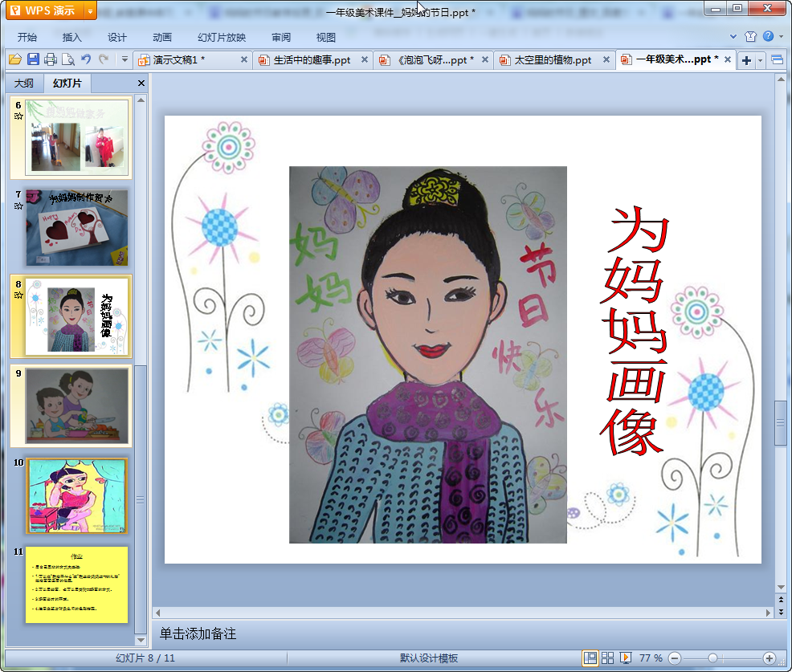Image resolution: width=792 pixels, height=672 pixels.
Task: Click thumbnail panel scroll down arrow
Action: (x=141, y=640)
